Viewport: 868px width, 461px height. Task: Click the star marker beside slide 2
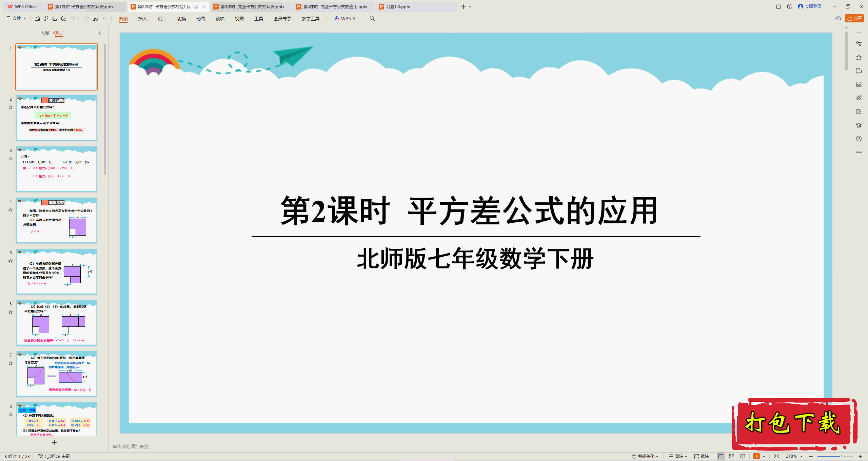(11, 107)
